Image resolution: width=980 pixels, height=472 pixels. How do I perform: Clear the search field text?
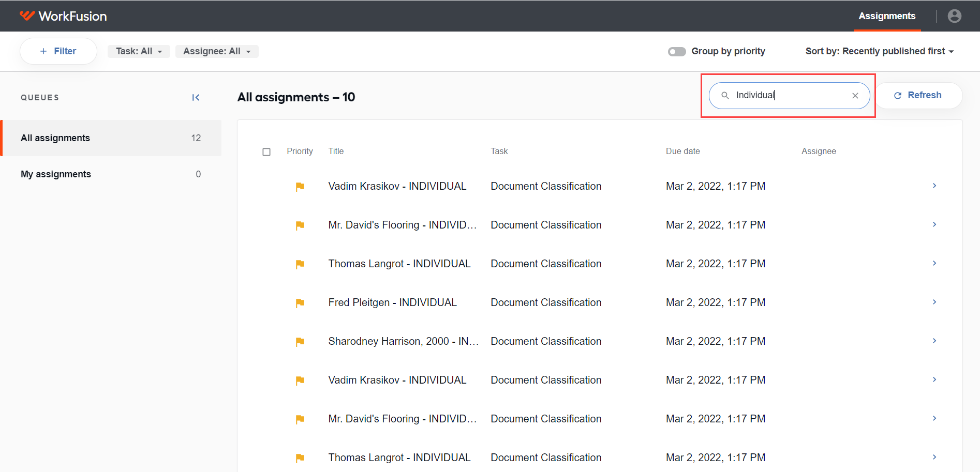pyautogui.click(x=855, y=96)
